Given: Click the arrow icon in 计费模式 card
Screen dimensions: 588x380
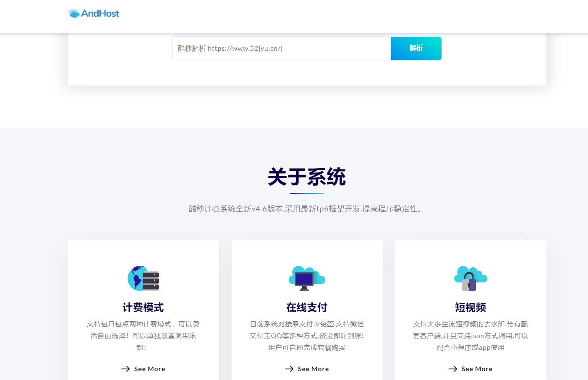Looking at the screenshot, I should [x=125, y=369].
